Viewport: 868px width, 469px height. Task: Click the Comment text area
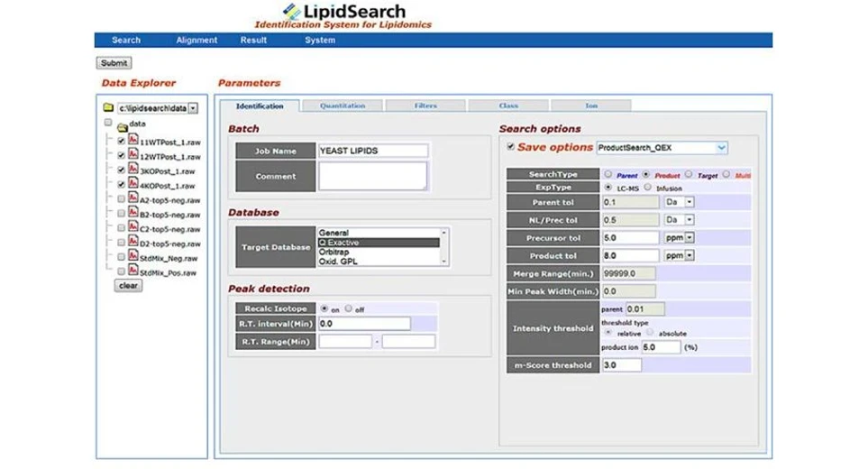[x=373, y=176]
